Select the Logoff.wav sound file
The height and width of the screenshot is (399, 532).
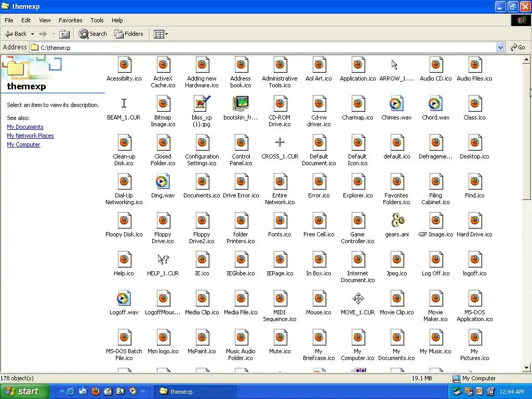tap(124, 299)
